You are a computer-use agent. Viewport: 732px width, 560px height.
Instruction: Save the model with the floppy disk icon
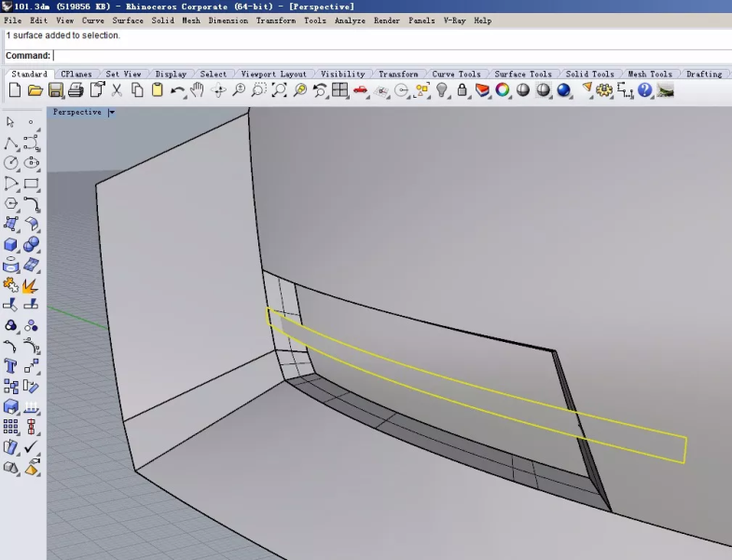click(x=55, y=90)
